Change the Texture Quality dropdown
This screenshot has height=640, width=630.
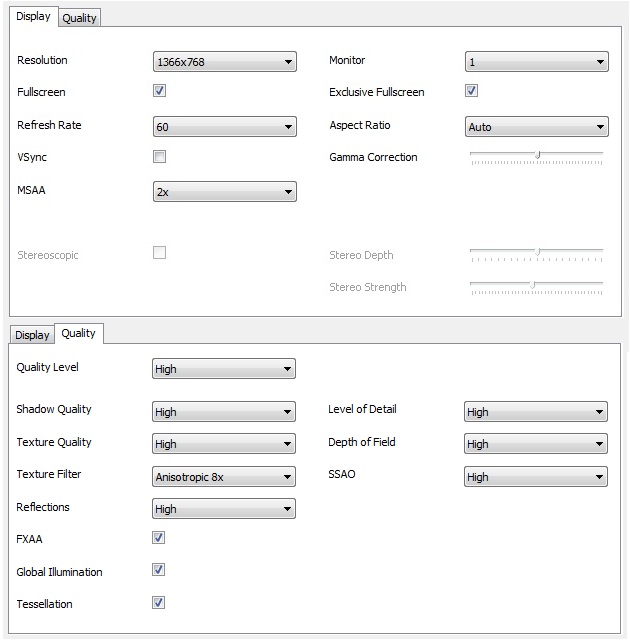[x=224, y=444]
